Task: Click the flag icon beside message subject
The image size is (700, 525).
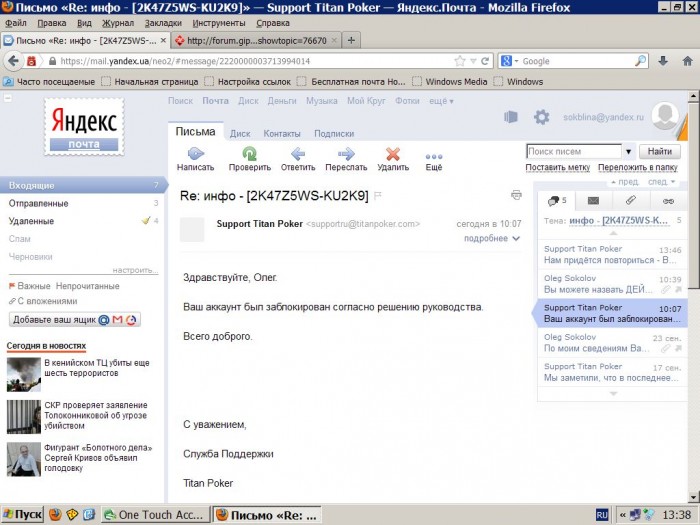Action: 377,196
